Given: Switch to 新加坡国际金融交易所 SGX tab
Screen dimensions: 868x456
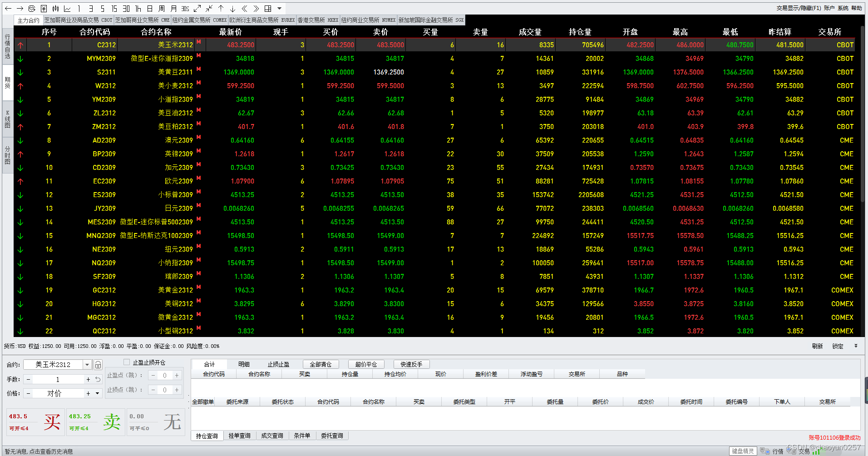Looking at the screenshot, I should tap(431, 20).
